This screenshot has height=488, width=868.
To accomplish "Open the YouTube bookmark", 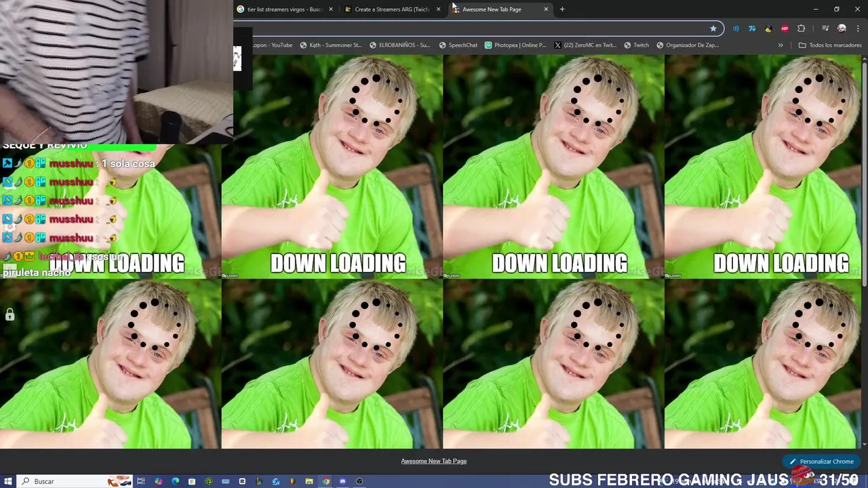I will coord(272,45).
